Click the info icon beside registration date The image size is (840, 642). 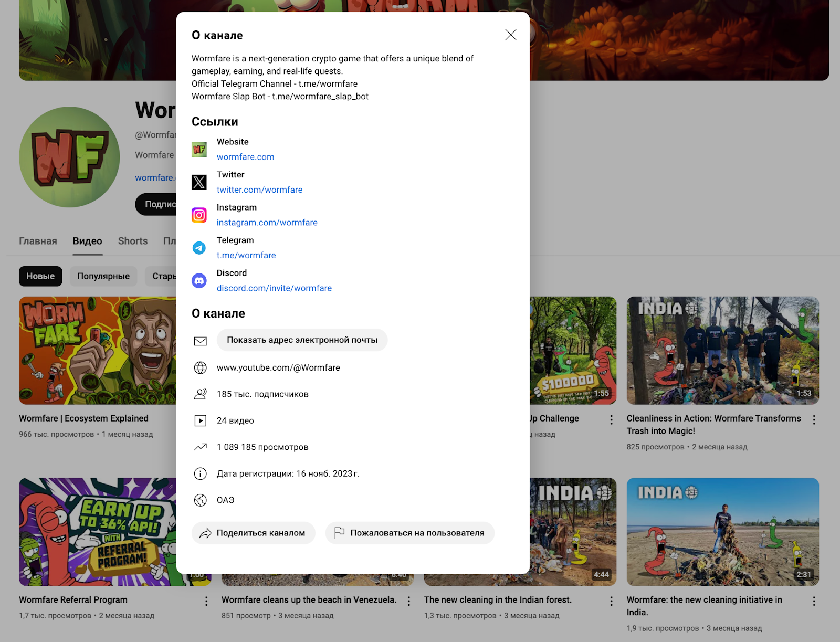click(200, 473)
